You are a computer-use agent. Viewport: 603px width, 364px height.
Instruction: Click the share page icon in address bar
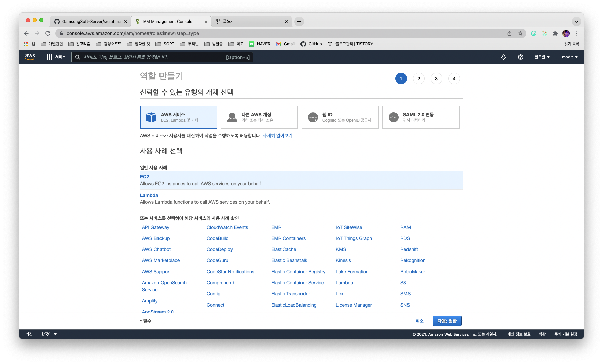tap(509, 33)
